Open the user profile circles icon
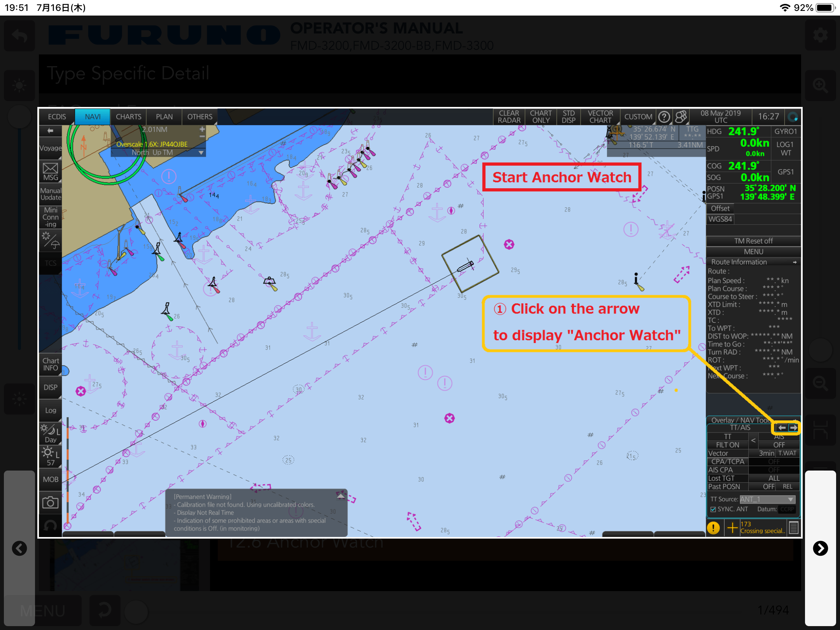 point(681,117)
